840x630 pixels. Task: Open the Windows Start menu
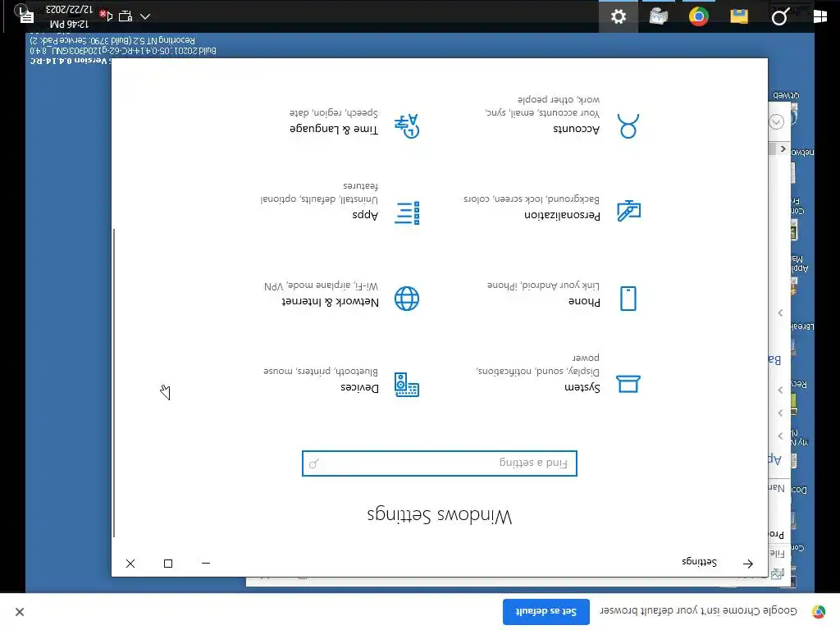(x=819, y=16)
